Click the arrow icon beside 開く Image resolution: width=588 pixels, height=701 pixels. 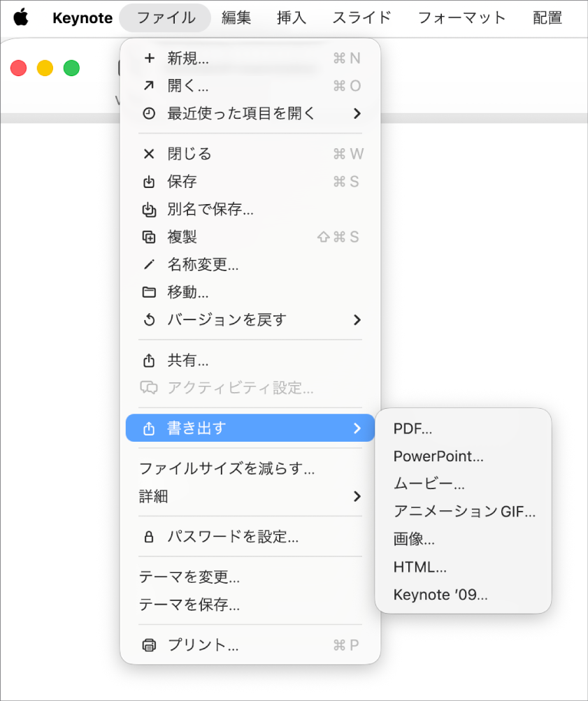[x=149, y=86]
